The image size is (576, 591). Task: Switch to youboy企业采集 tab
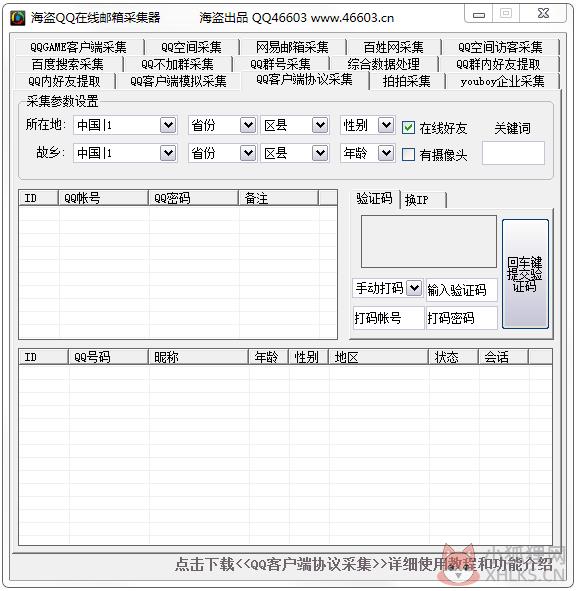(502, 81)
